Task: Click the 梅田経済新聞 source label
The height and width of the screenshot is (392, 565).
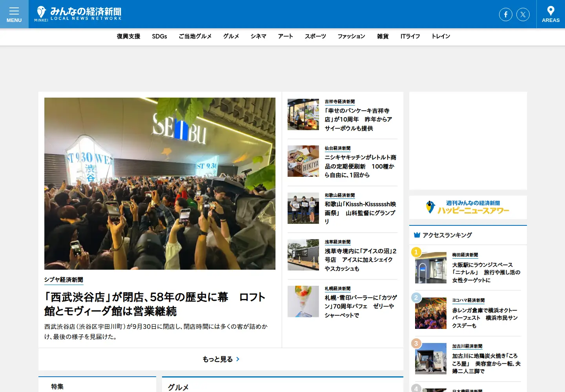Action: (x=465, y=255)
